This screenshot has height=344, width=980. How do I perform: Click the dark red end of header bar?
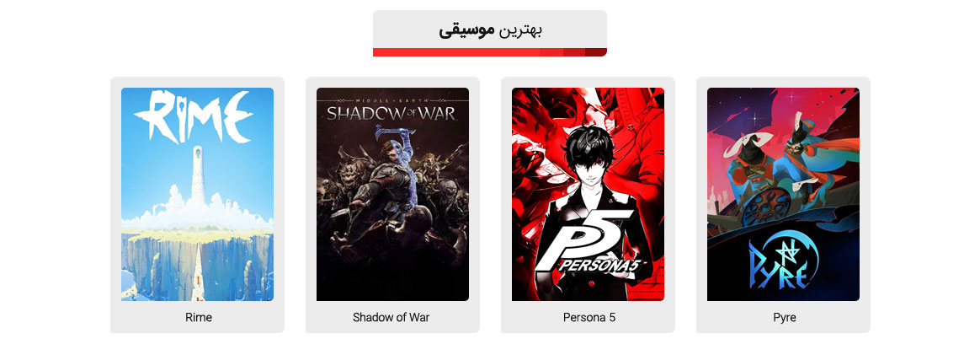[x=595, y=52]
